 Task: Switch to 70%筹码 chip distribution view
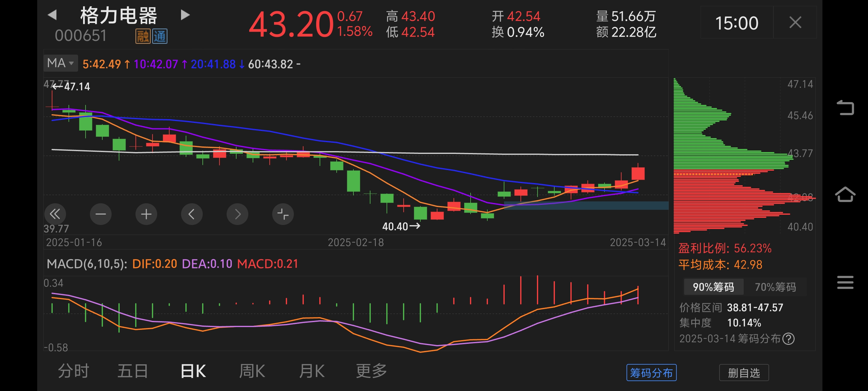(775, 287)
